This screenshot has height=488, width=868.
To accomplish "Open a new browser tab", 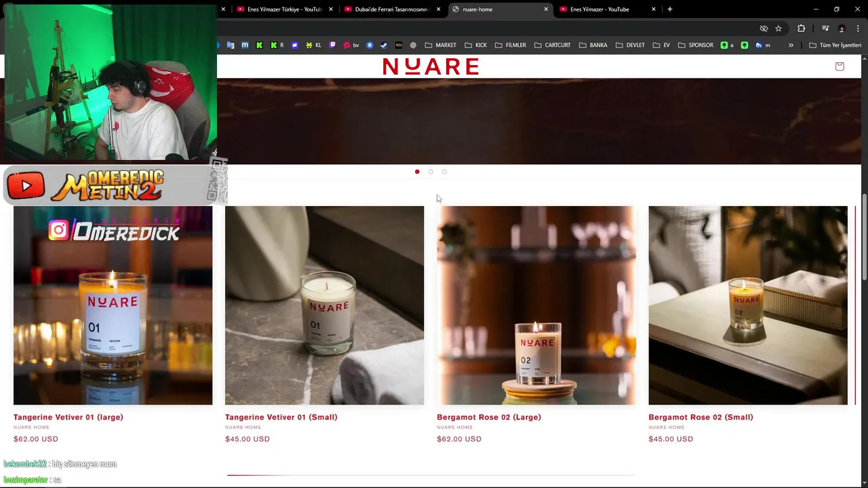I will click(x=670, y=9).
